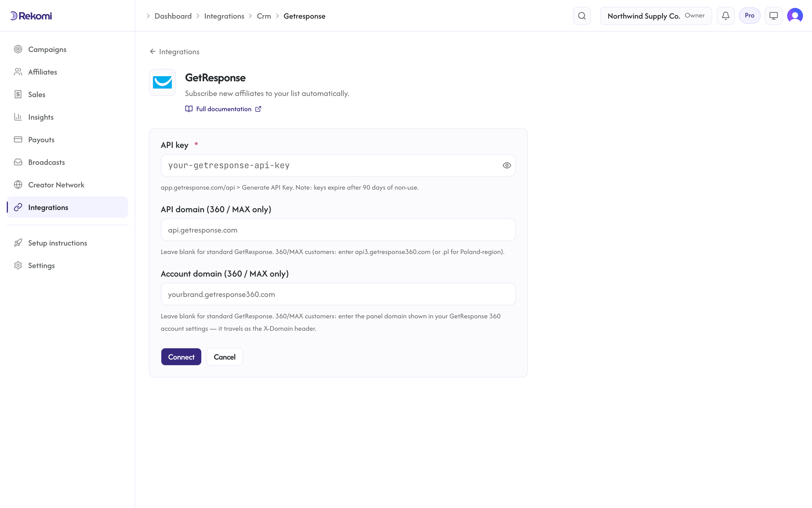Click the Settings gear icon

pyautogui.click(x=18, y=265)
